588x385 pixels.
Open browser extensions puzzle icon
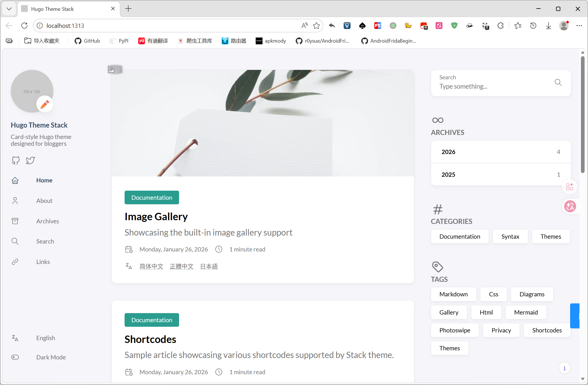(x=500, y=26)
